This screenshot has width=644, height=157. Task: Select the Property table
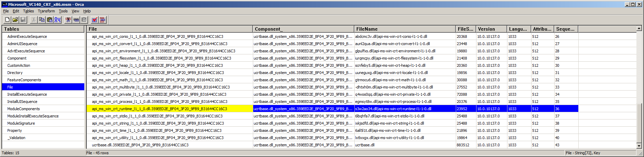(x=14, y=130)
